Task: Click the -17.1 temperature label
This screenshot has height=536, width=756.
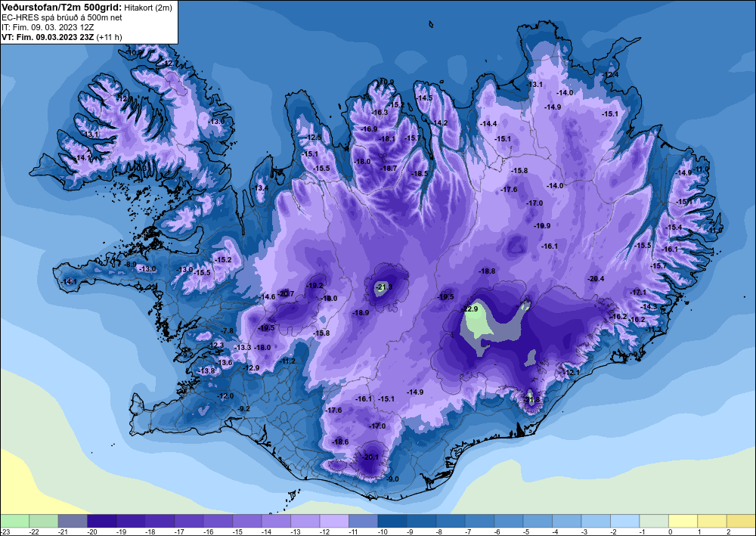Action: (x=638, y=292)
